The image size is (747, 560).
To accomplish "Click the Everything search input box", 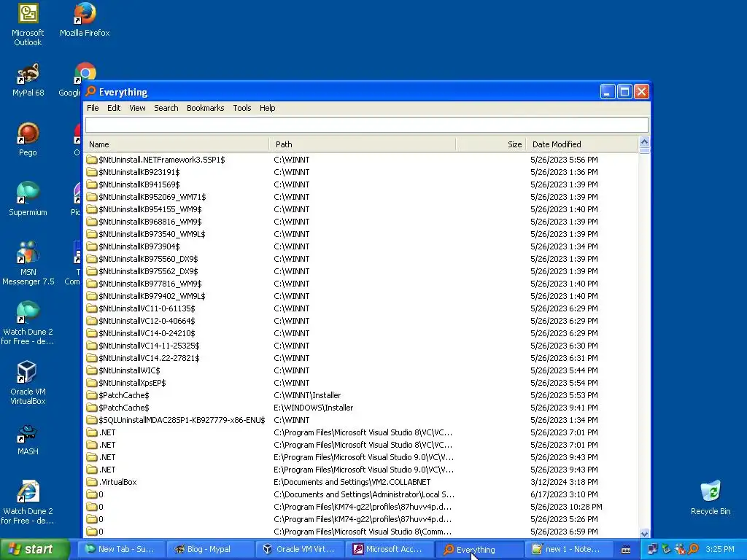I will [x=366, y=125].
